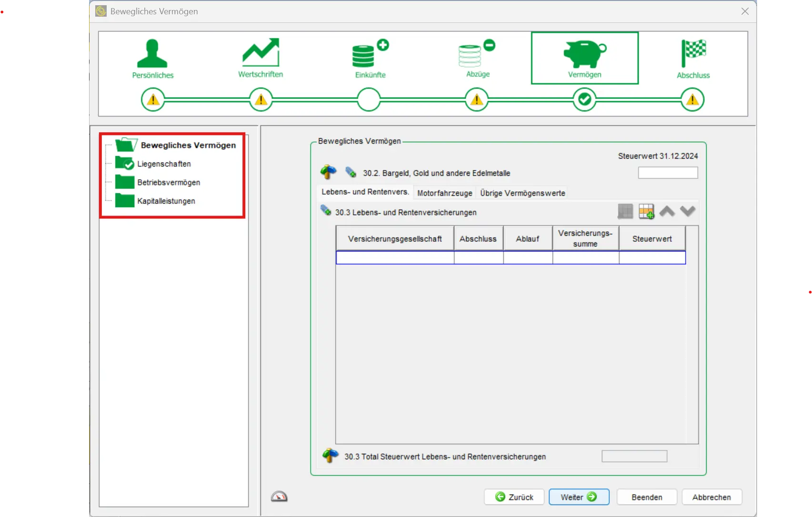The width and height of the screenshot is (812, 517).
Task: Click the speedometer icon at bottom
Action: click(279, 497)
